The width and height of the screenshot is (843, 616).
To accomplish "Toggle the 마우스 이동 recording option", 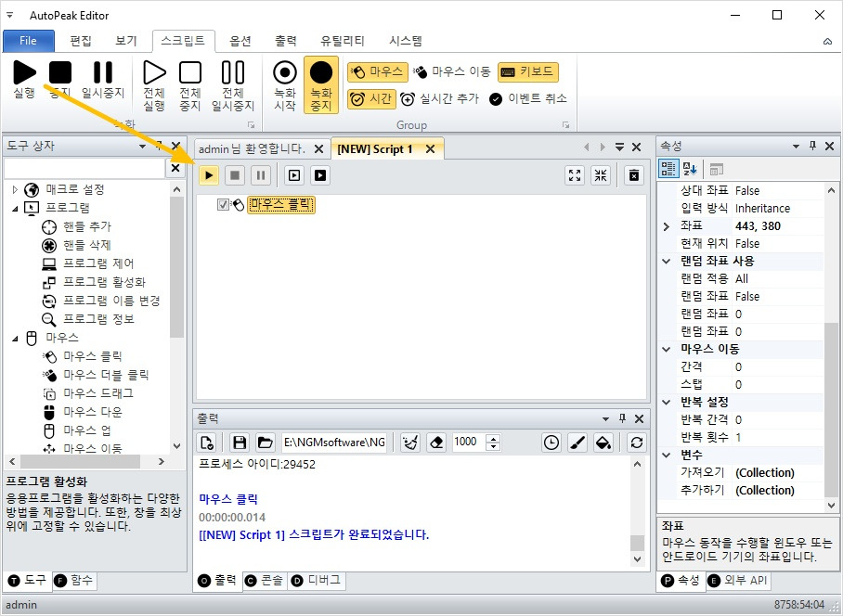I will pyautogui.click(x=452, y=71).
